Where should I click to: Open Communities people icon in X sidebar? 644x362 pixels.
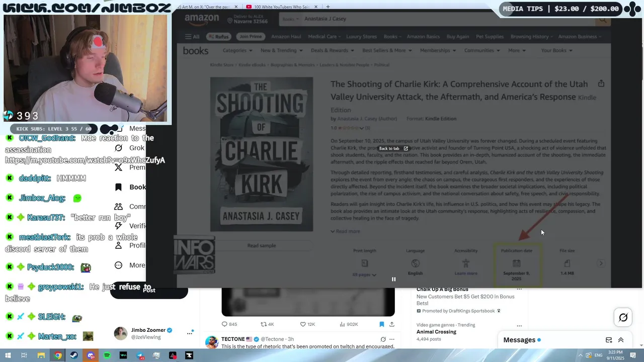(x=118, y=207)
